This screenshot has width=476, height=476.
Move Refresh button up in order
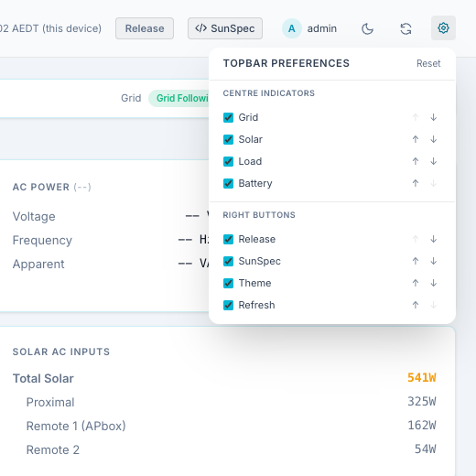pos(416,305)
